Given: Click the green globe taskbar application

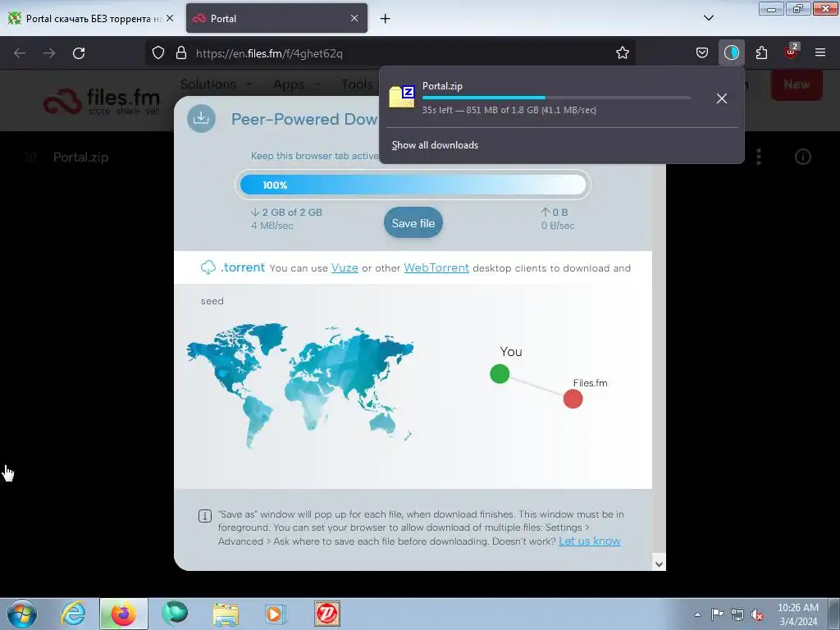Looking at the screenshot, I should [176, 614].
